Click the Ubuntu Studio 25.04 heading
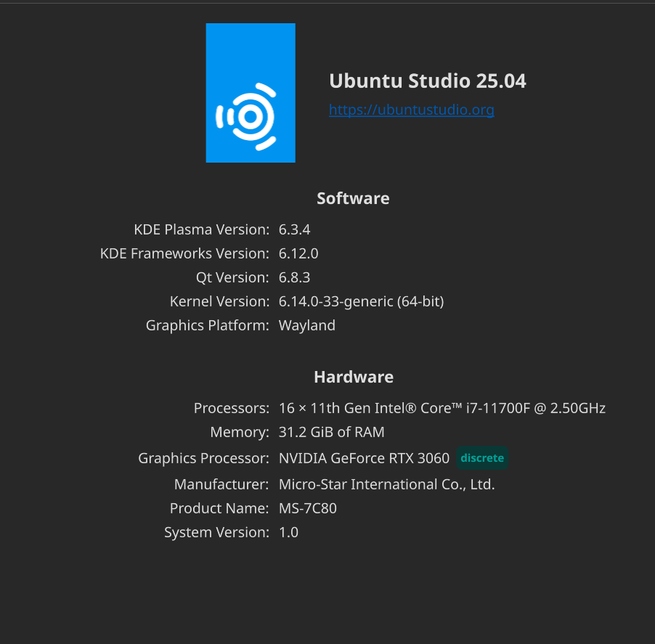The width and height of the screenshot is (655, 644). click(427, 81)
